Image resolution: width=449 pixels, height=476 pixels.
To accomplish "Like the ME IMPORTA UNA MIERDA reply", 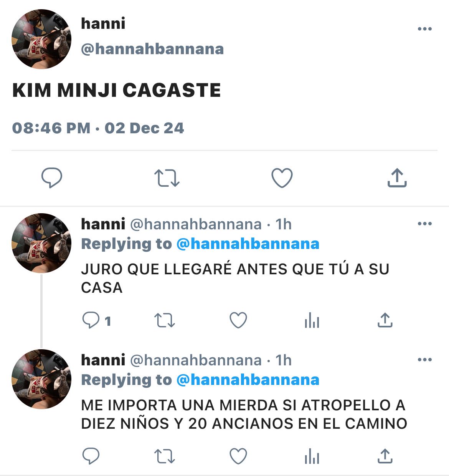I will pos(238,456).
